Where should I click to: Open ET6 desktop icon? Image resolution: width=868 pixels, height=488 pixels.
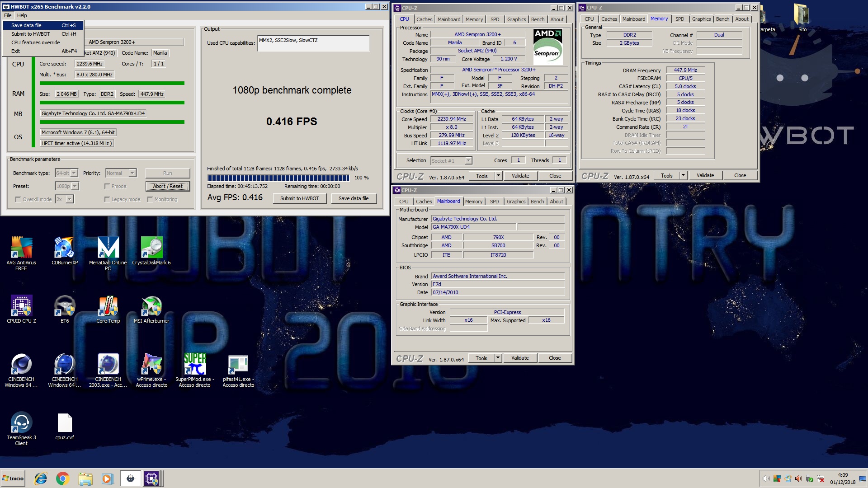(x=65, y=309)
